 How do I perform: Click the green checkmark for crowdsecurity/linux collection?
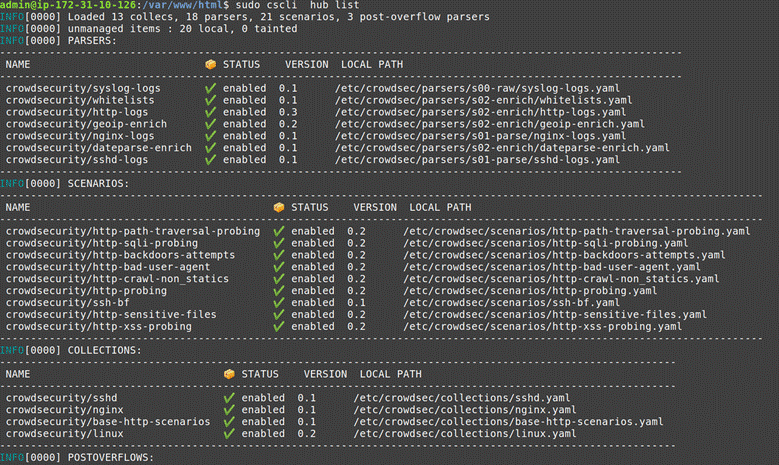click(230, 434)
